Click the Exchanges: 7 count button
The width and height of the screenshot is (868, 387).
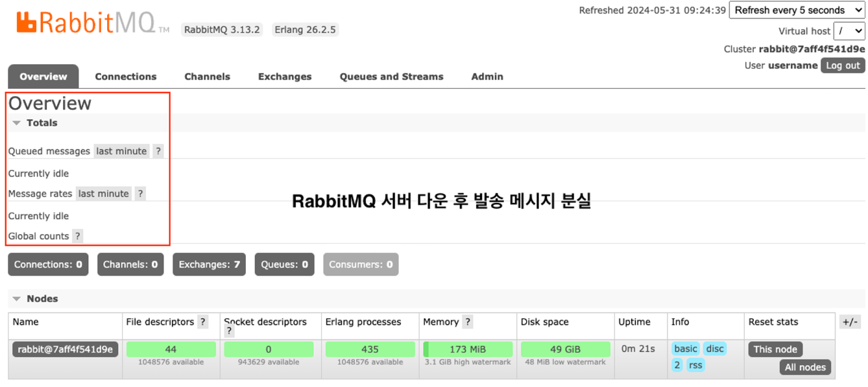209,264
